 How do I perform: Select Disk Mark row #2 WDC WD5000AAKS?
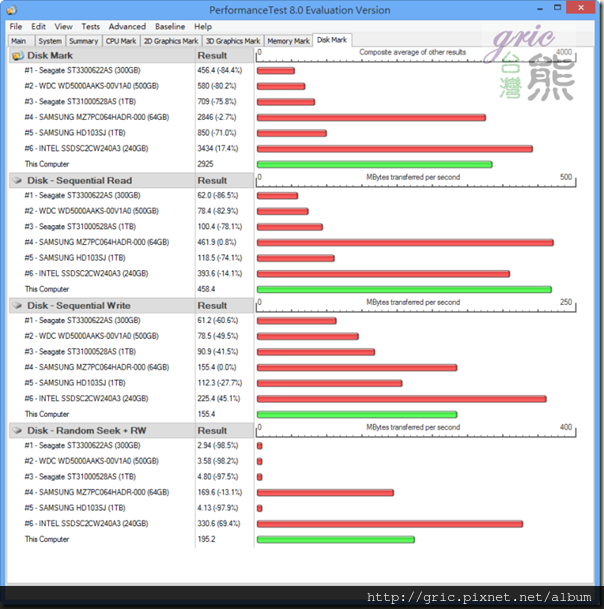tap(91, 86)
